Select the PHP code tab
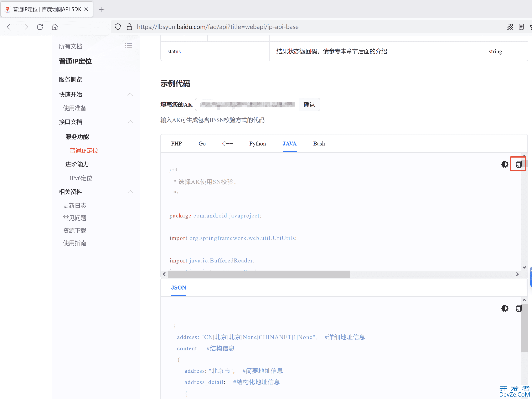This screenshot has height=399, width=532. click(176, 144)
